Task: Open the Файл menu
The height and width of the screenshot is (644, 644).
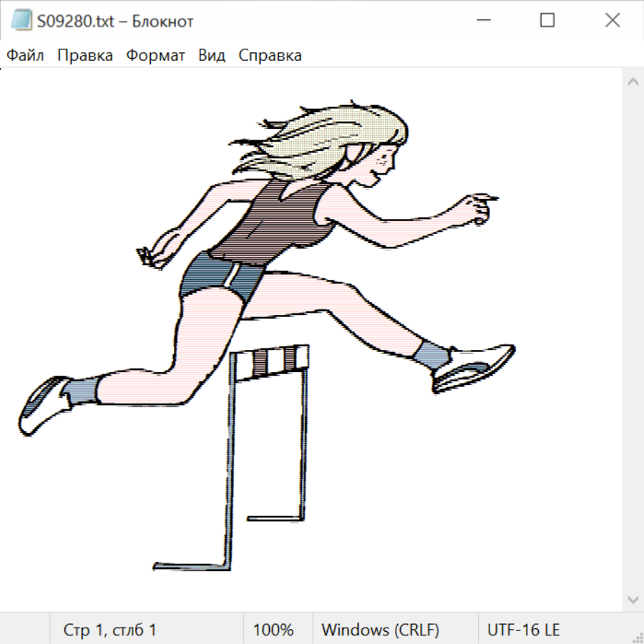Action: tap(25, 56)
